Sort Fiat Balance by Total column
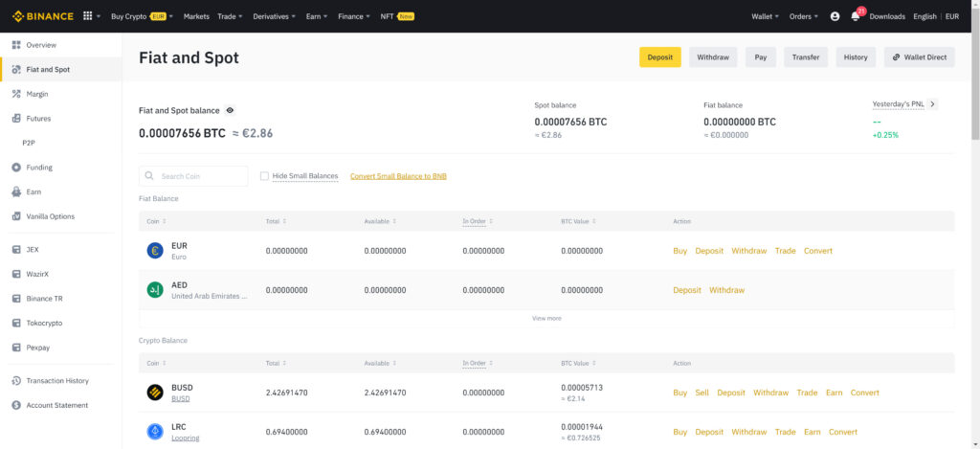Screen dimensions: 980x449 pos(275,221)
